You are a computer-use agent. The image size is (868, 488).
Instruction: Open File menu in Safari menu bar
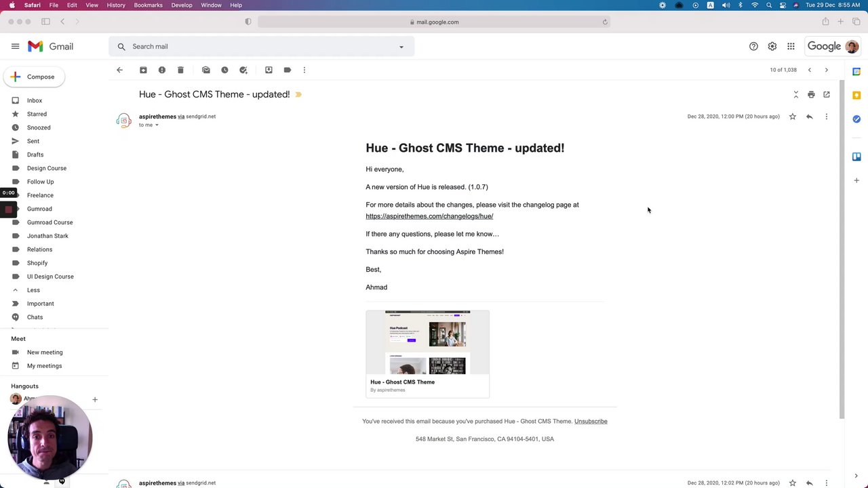[x=54, y=5]
